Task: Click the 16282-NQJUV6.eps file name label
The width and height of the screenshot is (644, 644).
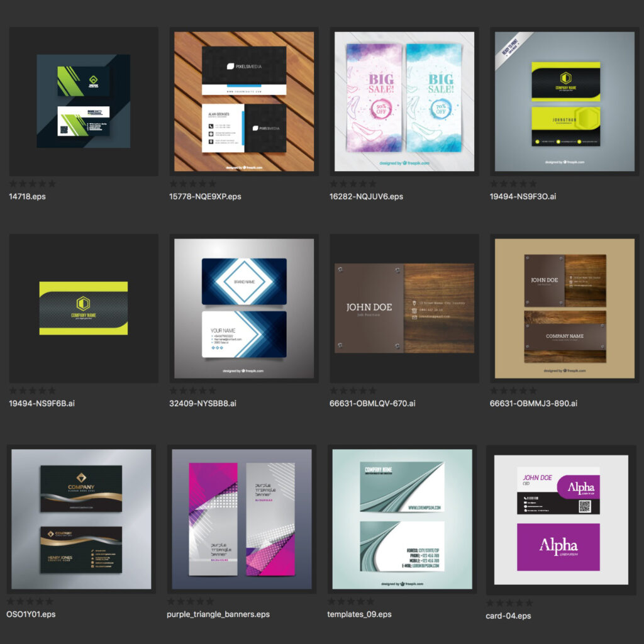Action: pos(366,197)
